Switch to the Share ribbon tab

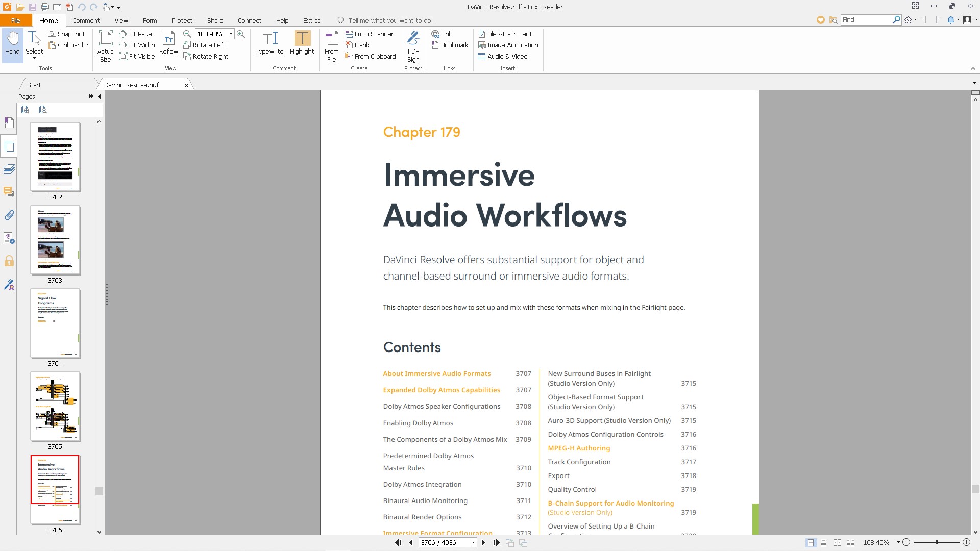point(215,20)
